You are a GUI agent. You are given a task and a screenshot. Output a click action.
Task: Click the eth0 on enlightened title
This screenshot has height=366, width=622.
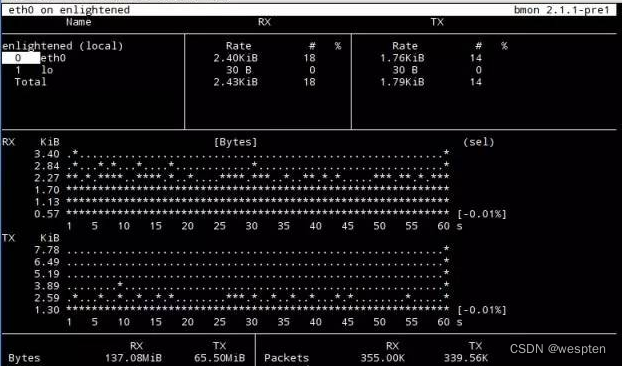69,10
